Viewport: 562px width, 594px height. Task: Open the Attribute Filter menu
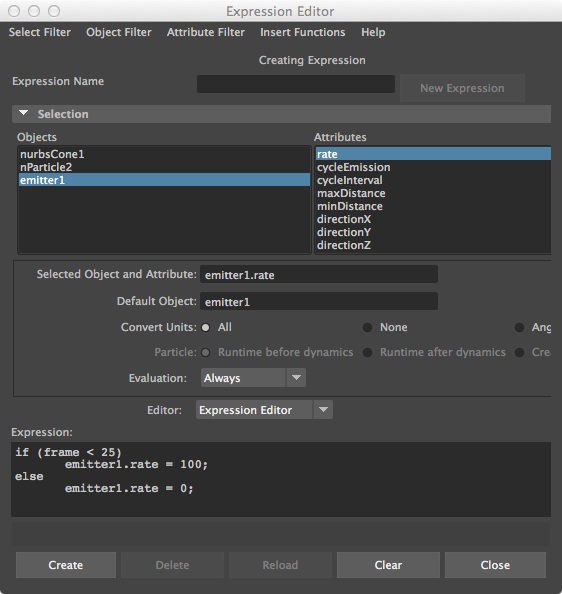point(206,32)
